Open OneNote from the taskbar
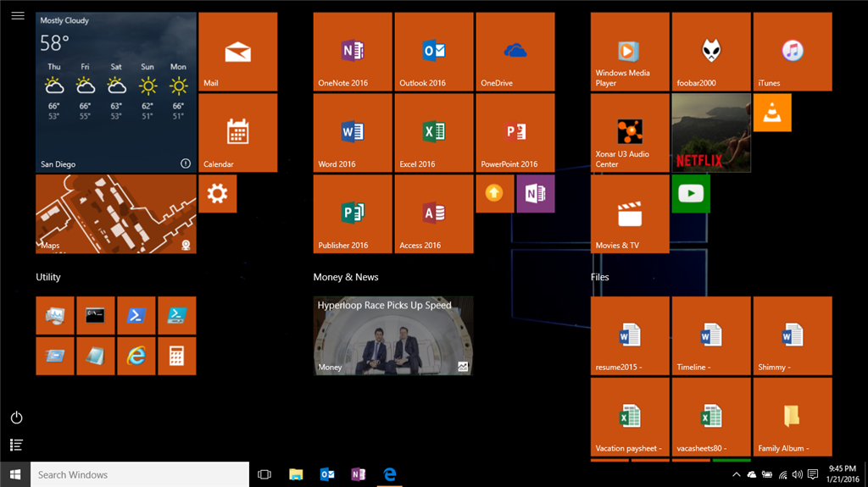The width and height of the screenshot is (868, 487). [x=359, y=474]
